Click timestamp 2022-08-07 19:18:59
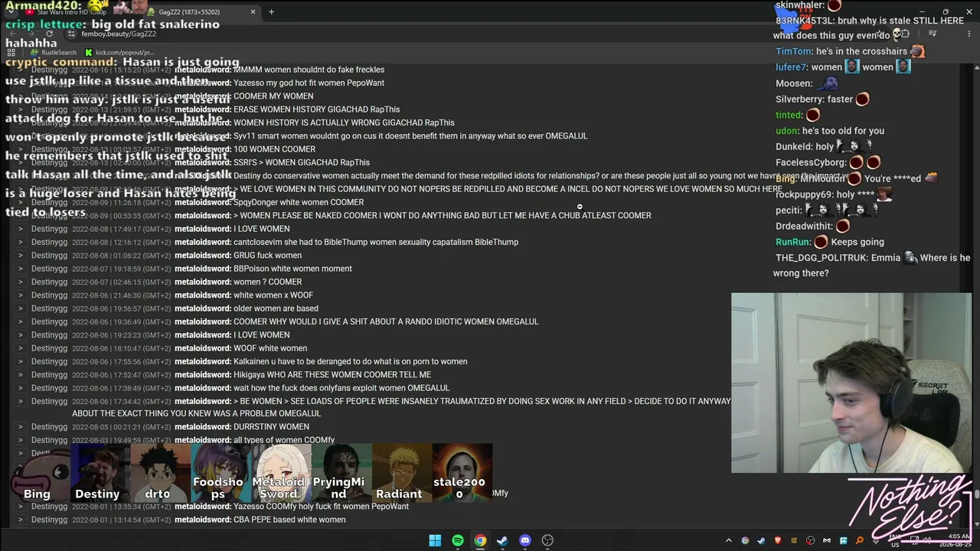 click(x=122, y=269)
